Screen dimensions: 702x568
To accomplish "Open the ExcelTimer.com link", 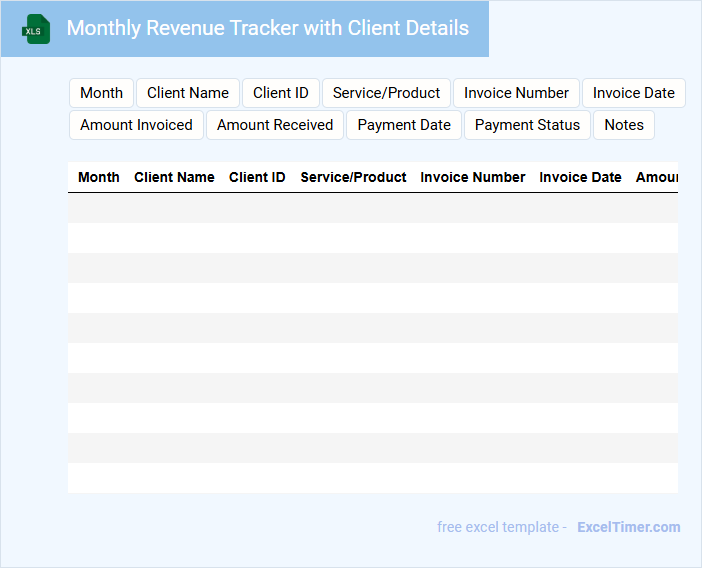I will point(628,527).
